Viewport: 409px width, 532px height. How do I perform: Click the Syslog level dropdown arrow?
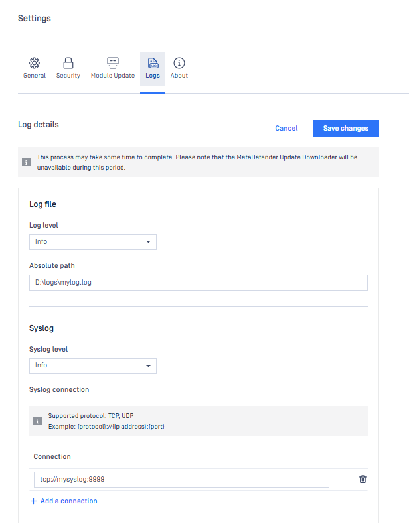point(148,366)
